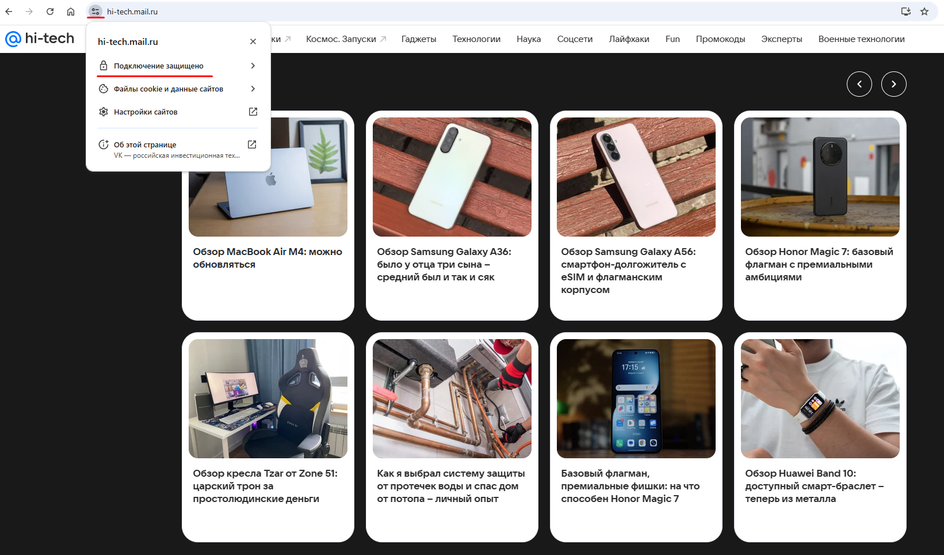Viewport: 944px width, 555px height.
Task: Read Обзор Samsung Galaxy A36 article
Action: pyautogui.click(x=444, y=264)
